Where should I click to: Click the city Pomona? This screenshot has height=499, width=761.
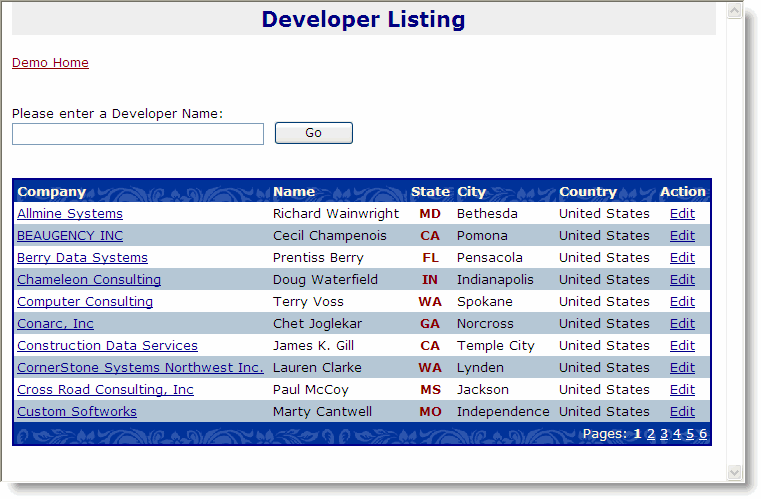[482, 235]
